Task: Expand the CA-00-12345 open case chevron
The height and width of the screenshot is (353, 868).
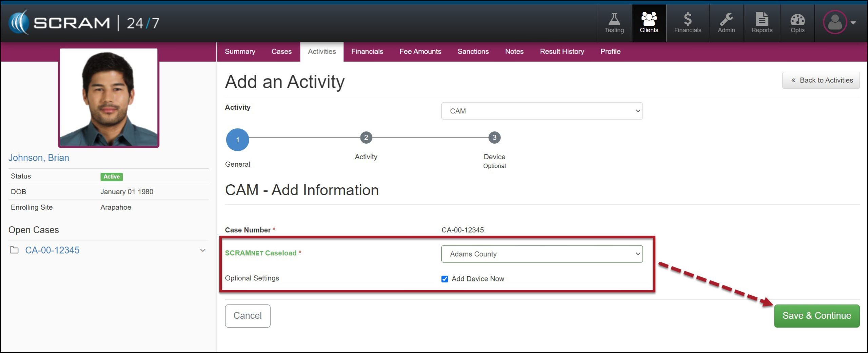Action: [x=203, y=250]
